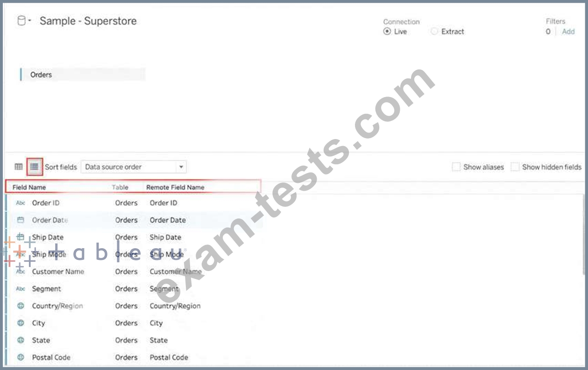Viewport: 588px width, 370px height.
Task: Select the Order ID field name
Action: pyautogui.click(x=46, y=203)
